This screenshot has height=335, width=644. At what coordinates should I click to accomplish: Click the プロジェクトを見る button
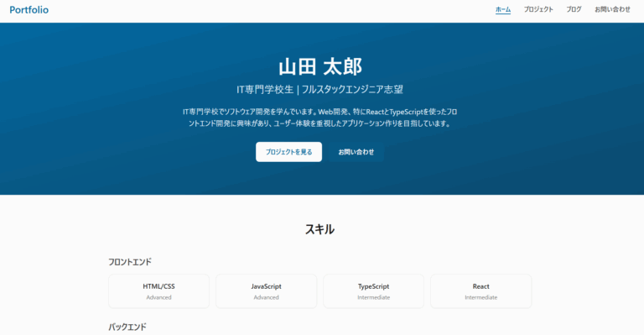pos(288,152)
